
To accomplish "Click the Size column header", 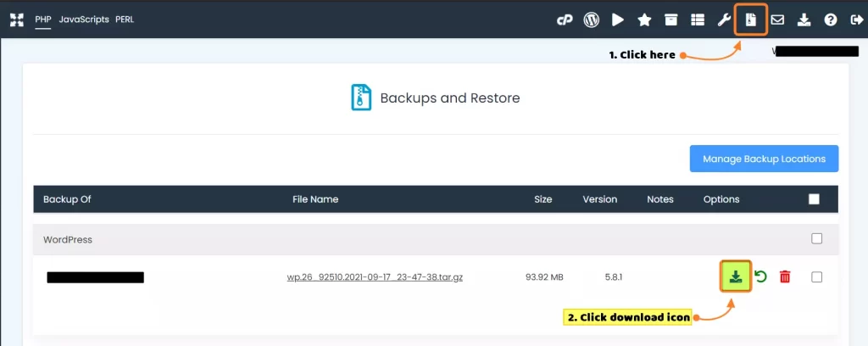I will pyautogui.click(x=543, y=199).
